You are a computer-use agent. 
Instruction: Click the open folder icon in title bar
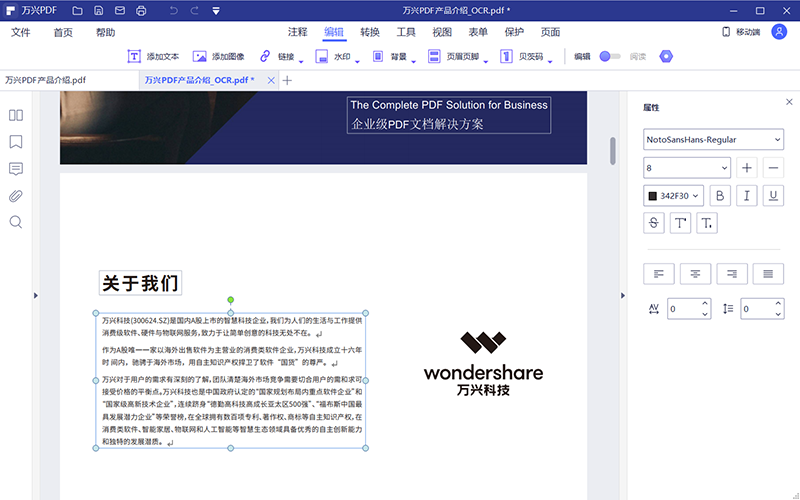[x=78, y=10]
